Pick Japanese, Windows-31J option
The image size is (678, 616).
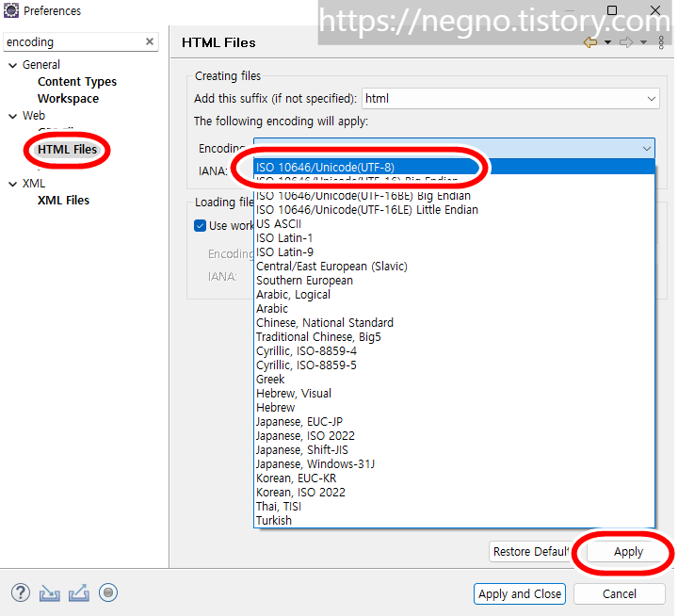point(454,464)
